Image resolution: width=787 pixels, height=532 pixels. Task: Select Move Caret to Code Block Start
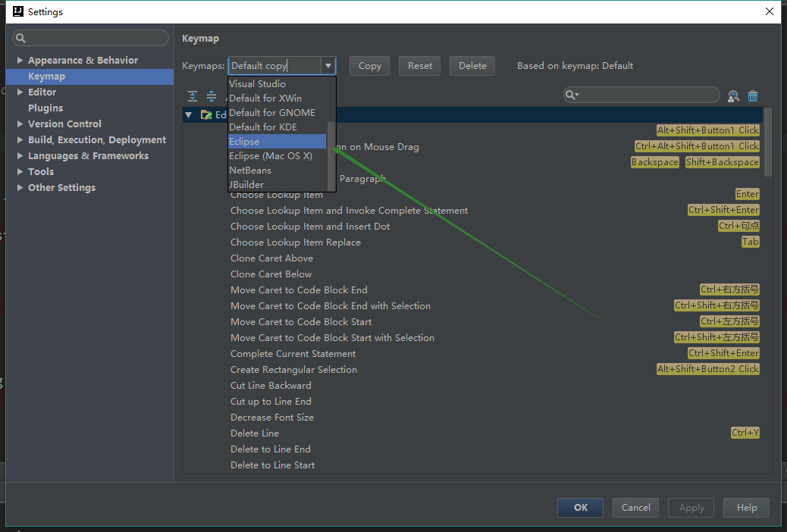click(x=301, y=322)
